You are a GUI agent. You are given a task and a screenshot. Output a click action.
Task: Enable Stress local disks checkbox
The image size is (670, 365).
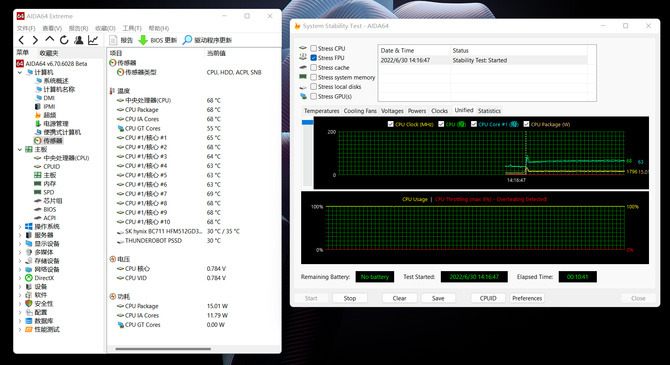pos(314,87)
